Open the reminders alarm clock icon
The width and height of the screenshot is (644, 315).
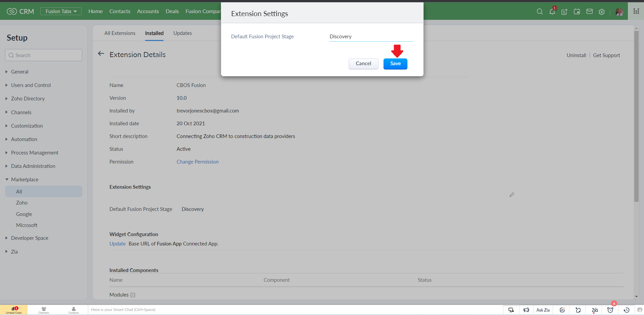point(610,310)
